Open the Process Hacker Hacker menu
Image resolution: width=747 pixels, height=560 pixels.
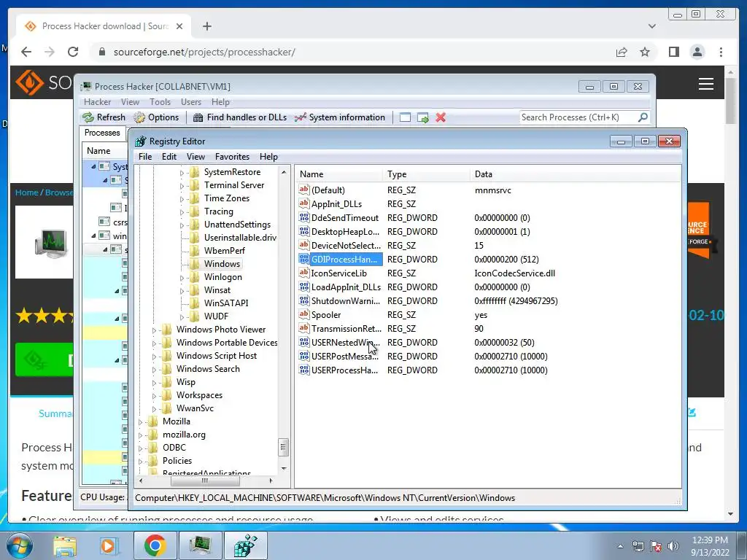(x=97, y=102)
